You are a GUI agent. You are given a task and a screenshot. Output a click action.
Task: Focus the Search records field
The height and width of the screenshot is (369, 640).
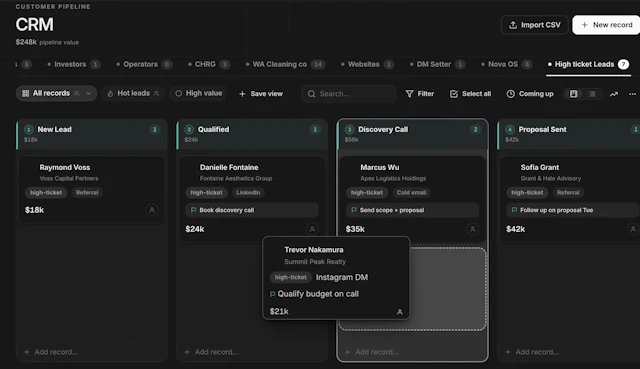pyautogui.click(x=349, y=94)
